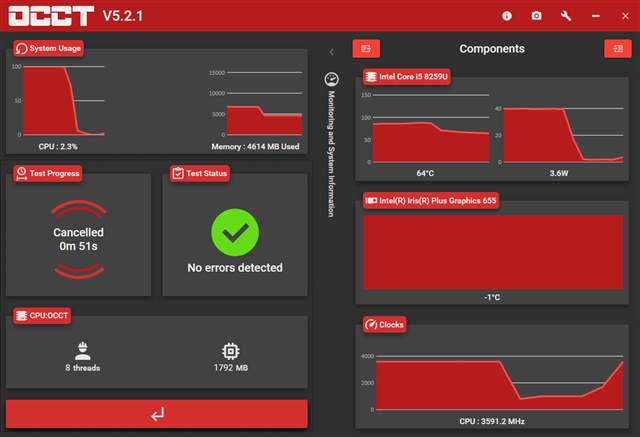640x437 pixels.
Task: Take a screenshot with the camera icon
Action: [537, 16]
